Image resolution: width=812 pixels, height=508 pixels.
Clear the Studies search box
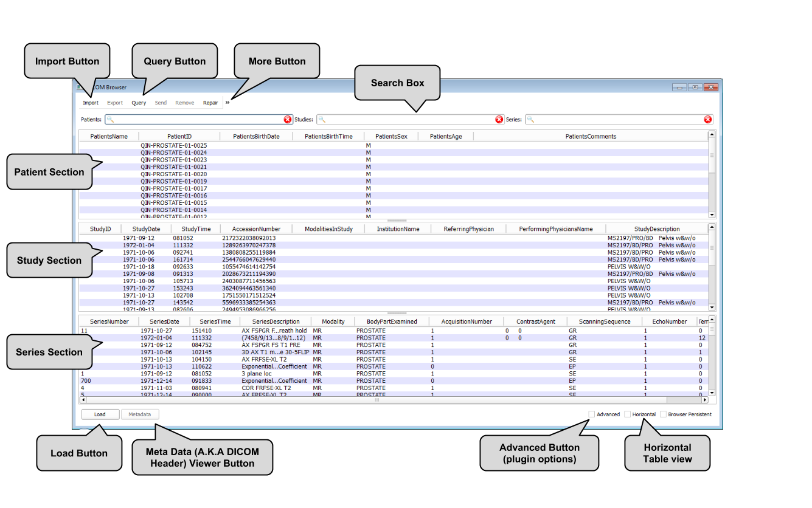(x=499, y=120)
